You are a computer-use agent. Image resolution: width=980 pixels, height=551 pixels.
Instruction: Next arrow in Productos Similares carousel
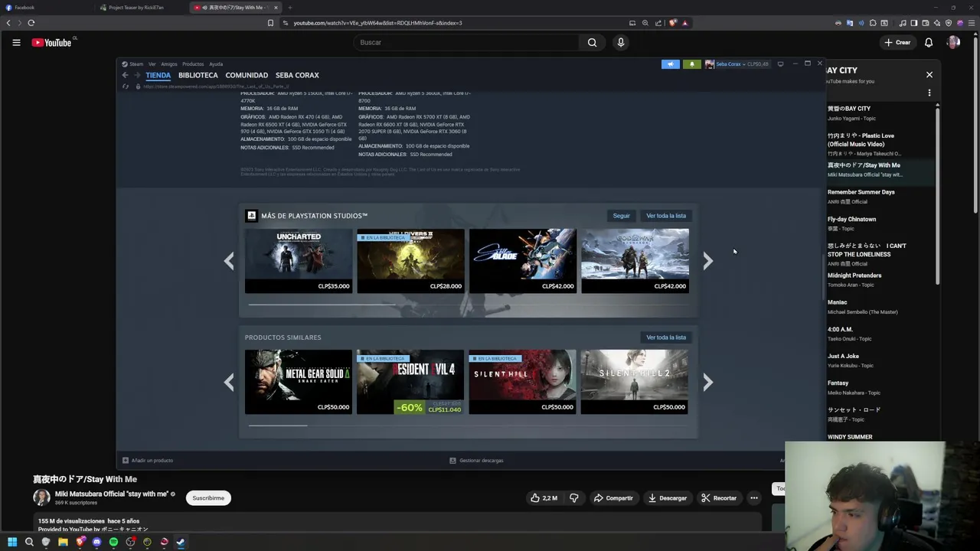pyautogui.click(x=708, y=382)
